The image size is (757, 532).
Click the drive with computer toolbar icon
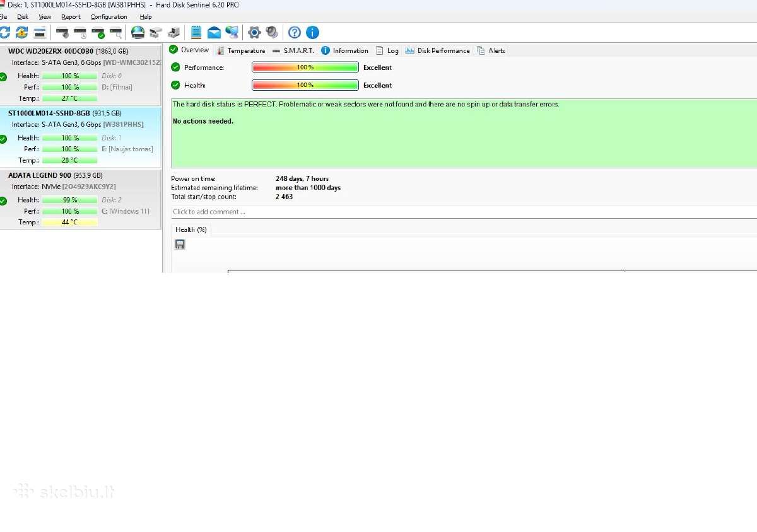[x=173, y=32]
